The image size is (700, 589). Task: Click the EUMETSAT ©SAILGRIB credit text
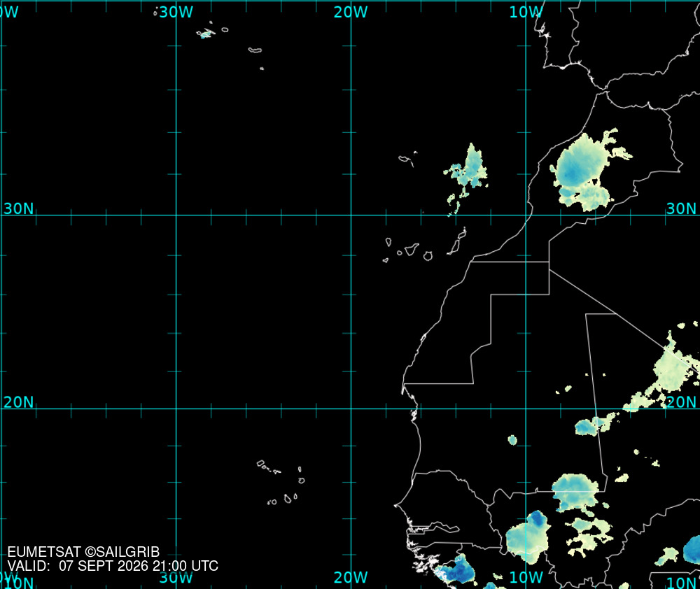pos(83,552)
